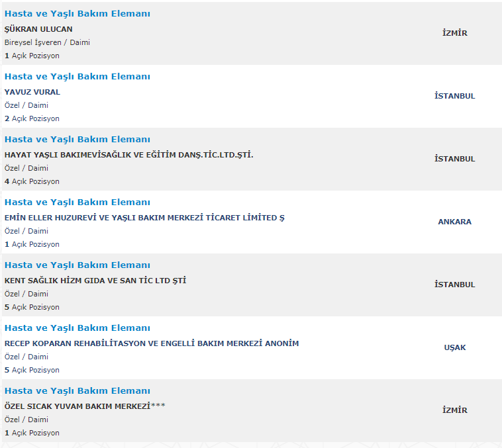Click RECEP KOPARAN REHABİLİTASYON employer name
The width and height of the screenshot is (502, 448).
pyautogui.click(x=152, y=343)
